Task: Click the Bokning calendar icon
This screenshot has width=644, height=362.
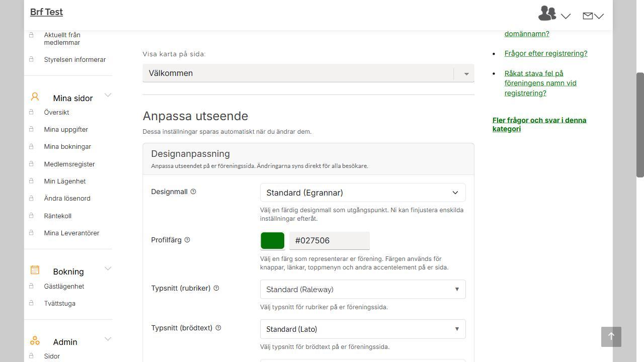Action: click(x=35, y=270)
